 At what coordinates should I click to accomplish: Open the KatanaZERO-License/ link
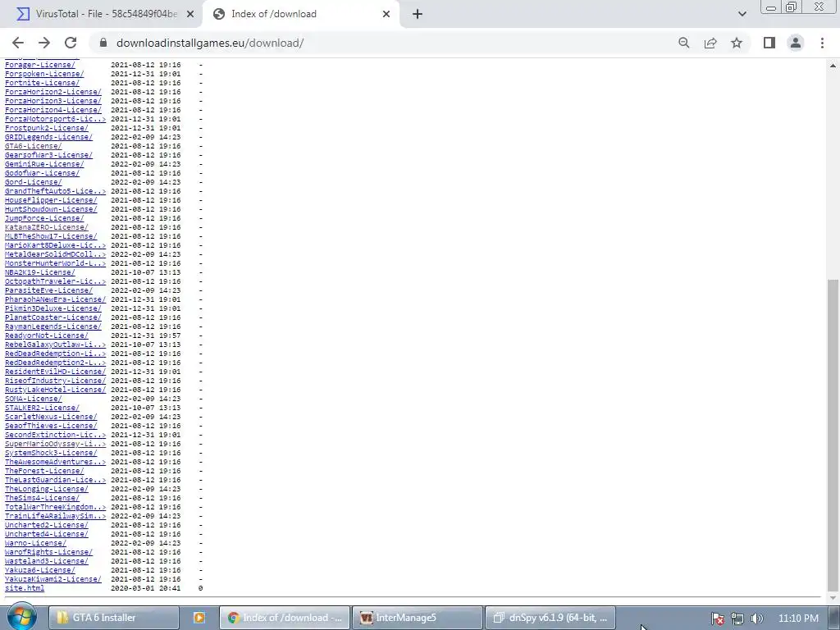pyautogui.click(x=46, y=227)
